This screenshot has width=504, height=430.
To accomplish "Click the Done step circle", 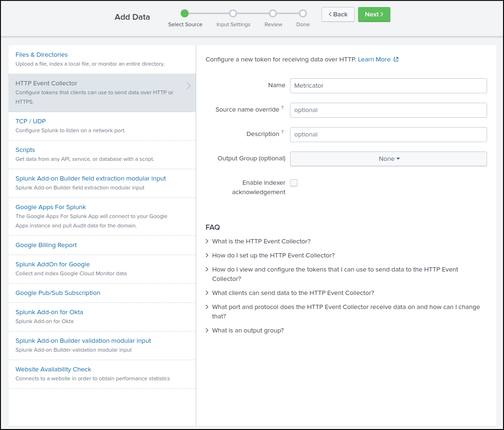I will [x=303, y=14].
